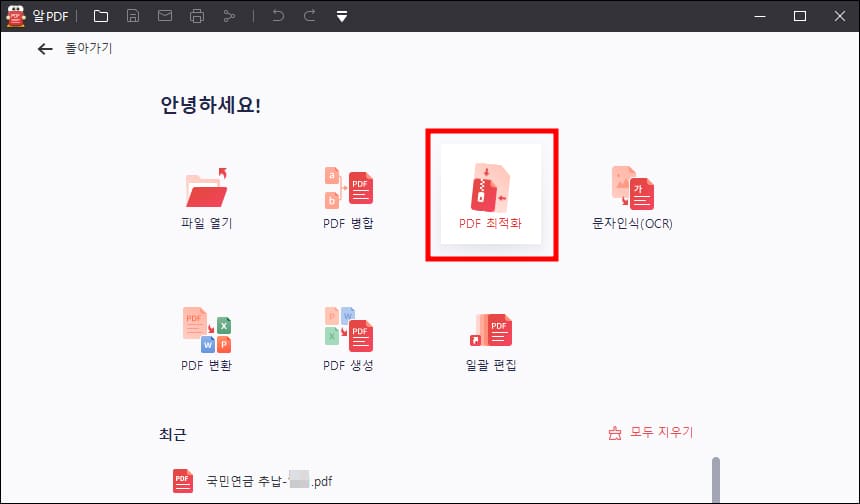Minimize the 알PDF window
The width and height of the screenshot is (860, 504).
(x=760, y=16)
